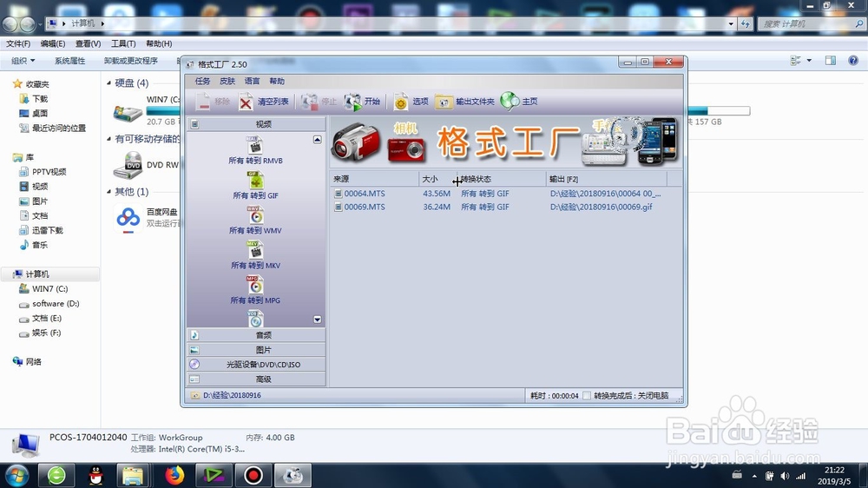
Task: Go to the Homepage (主页) globe icon
Action: pyautogui.click(x=510, y=102)
